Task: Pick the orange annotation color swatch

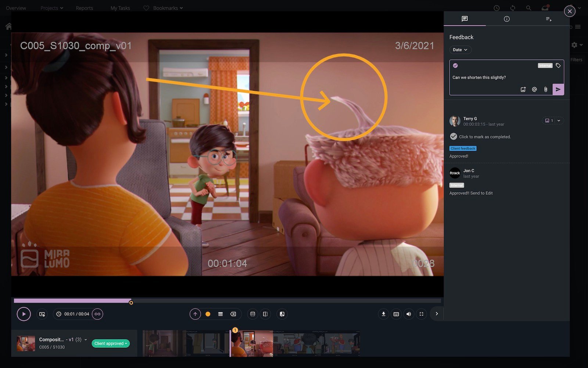Action: point(208,314)
